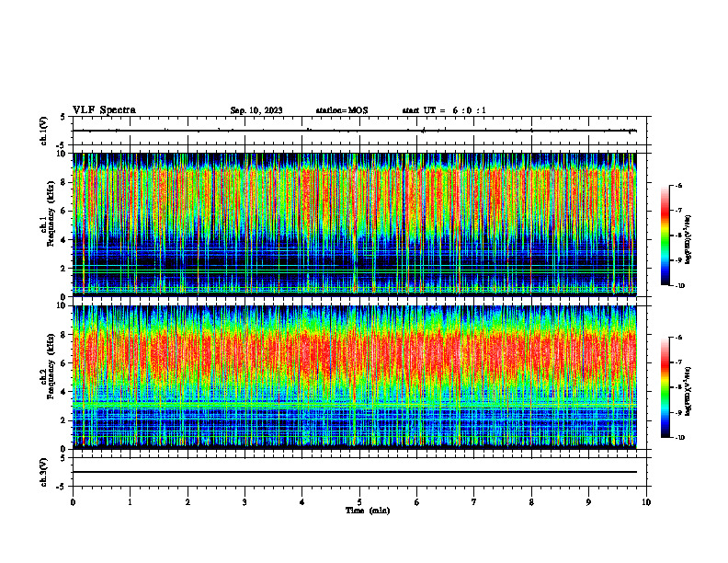
Task: Select ch.1 colorbar 'log(PSD)(V²/Hz)' label
Action: click(x=688, y=240)
